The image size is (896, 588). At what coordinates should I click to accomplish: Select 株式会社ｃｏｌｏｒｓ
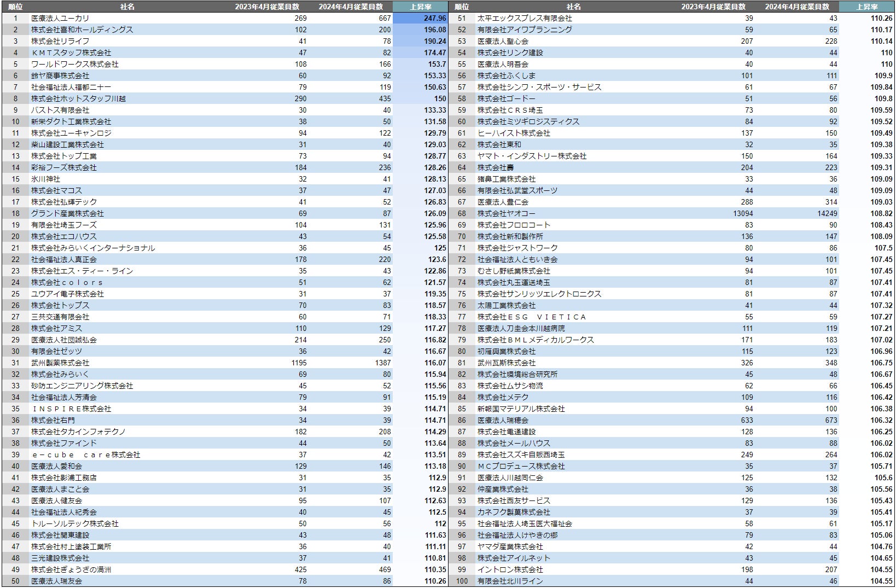click(x=67, y=282)
